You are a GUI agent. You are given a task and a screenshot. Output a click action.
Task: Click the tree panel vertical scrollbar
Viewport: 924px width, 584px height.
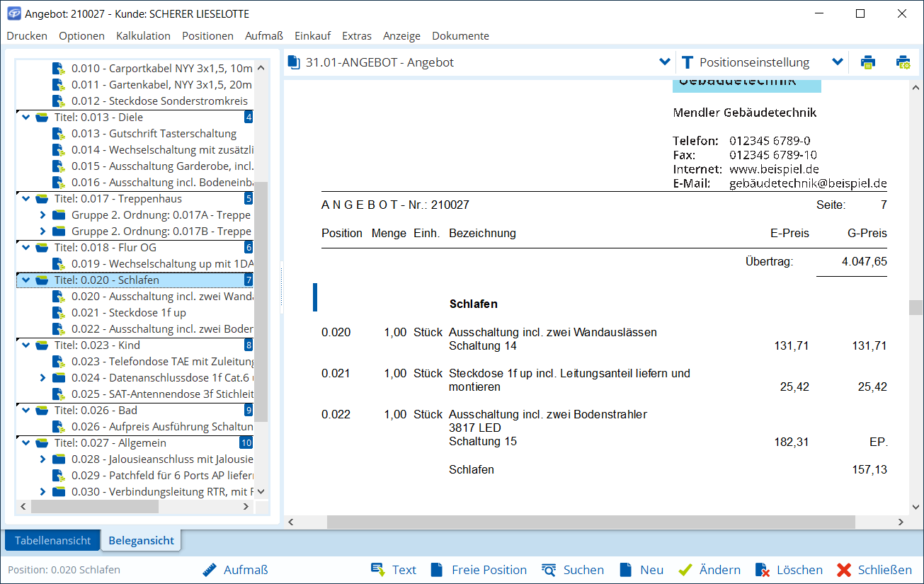(261, 297)
